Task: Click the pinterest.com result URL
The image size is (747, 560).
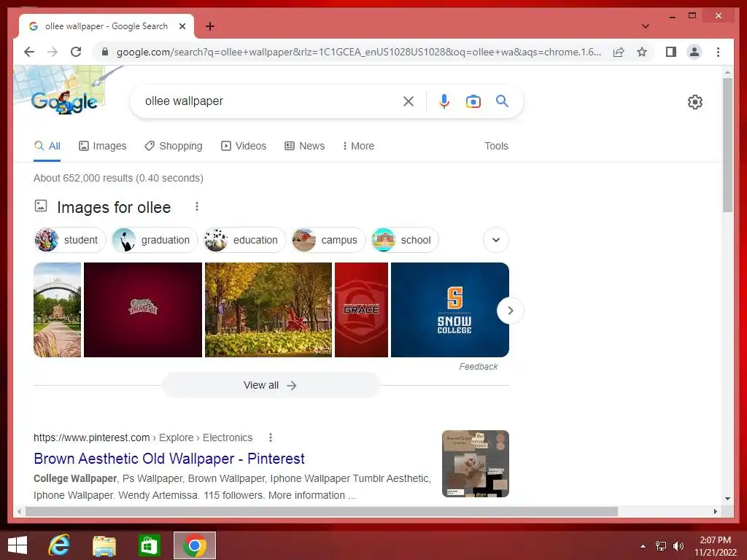Action: pos(143,437)
